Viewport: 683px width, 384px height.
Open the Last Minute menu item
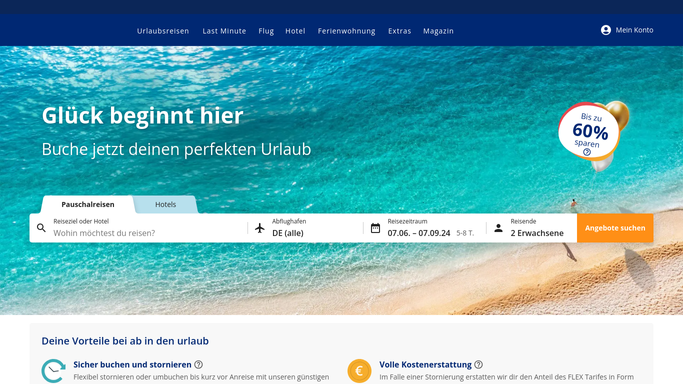click(224, 31)
